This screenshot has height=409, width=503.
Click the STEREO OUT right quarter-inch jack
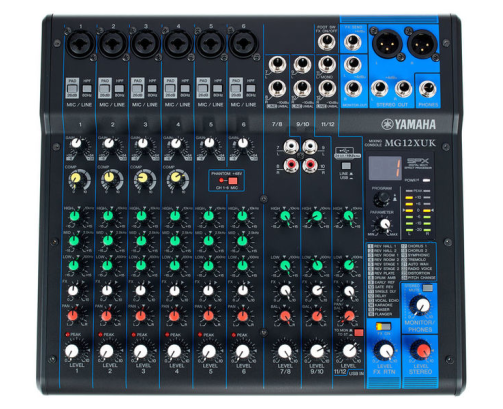[403, 88]
